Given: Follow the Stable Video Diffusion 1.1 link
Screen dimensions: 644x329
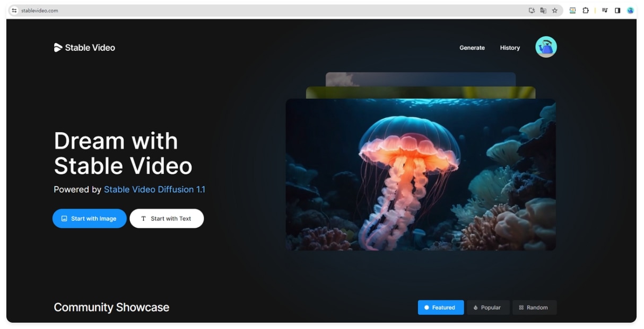Looking at the screenshot, I should pyautogui.click(x=154, y=189).
